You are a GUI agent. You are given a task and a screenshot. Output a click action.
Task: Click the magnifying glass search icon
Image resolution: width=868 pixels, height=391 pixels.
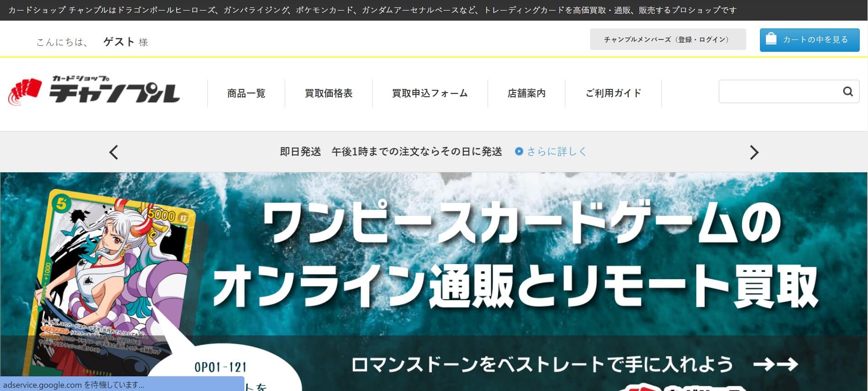(x=847, y=92)
